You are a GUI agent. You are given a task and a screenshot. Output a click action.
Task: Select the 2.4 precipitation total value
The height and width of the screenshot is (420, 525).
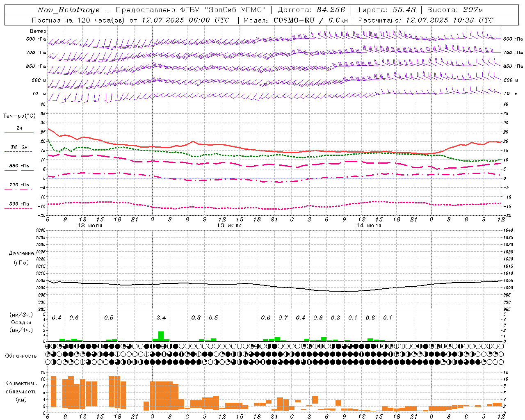[161, 318]
